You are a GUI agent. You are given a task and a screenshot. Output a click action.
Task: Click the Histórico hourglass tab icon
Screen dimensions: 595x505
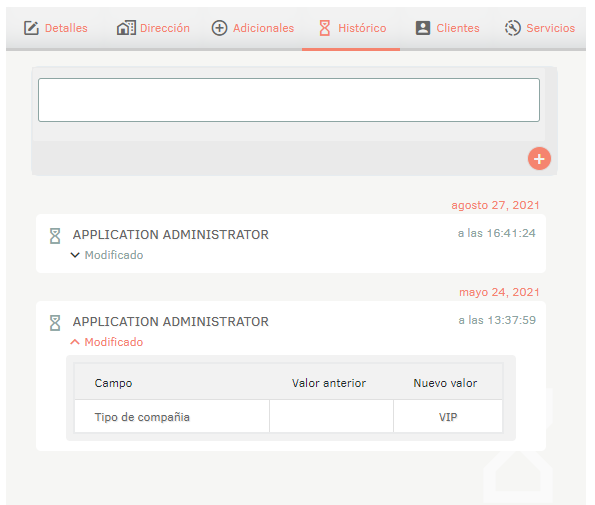click(x=324, y=28)
